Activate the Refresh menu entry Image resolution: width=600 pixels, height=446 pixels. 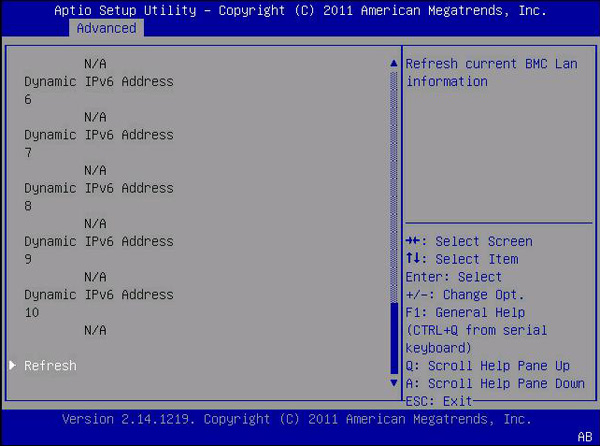(x=50, y=366)
